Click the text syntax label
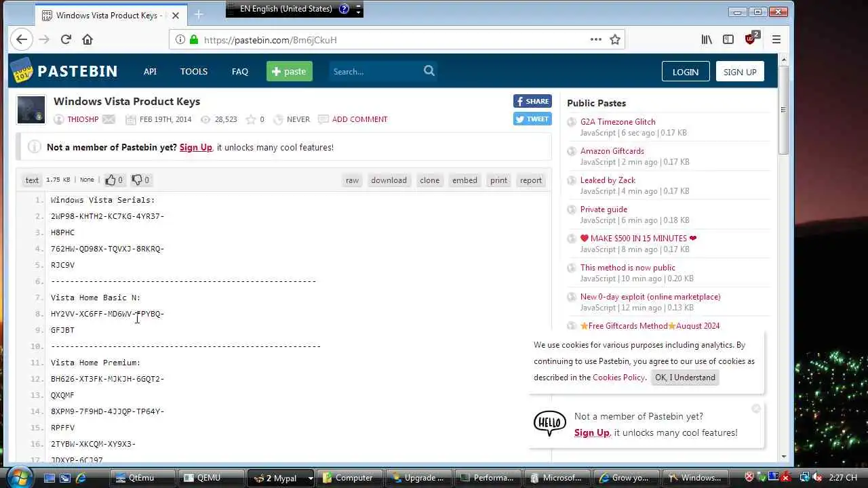The image size is (868, 488). 32,180
